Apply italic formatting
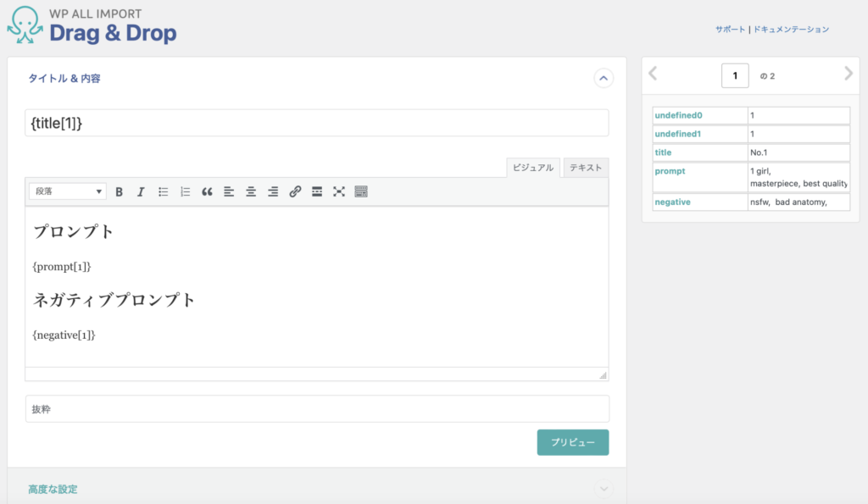Screen dimensions: 868x504 [141, 191]
